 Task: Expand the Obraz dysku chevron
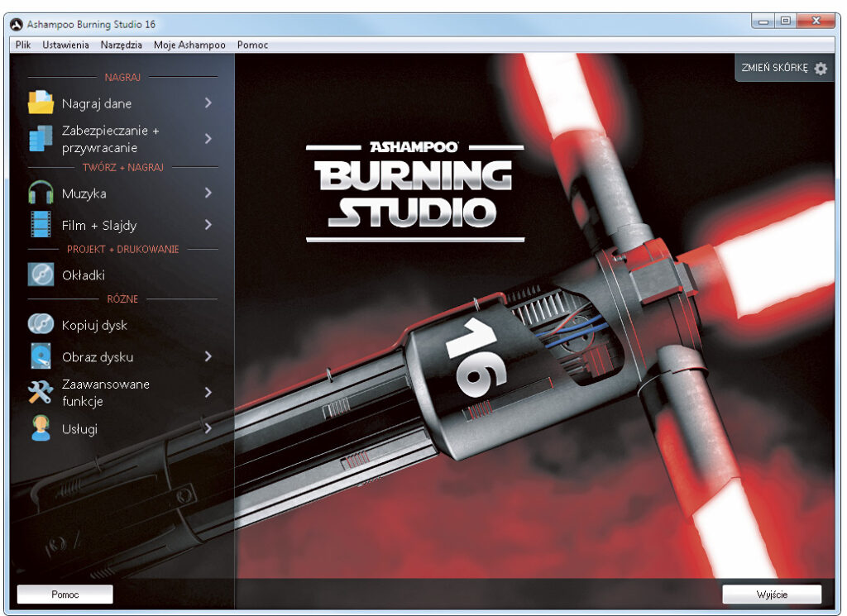coord(208,356)
